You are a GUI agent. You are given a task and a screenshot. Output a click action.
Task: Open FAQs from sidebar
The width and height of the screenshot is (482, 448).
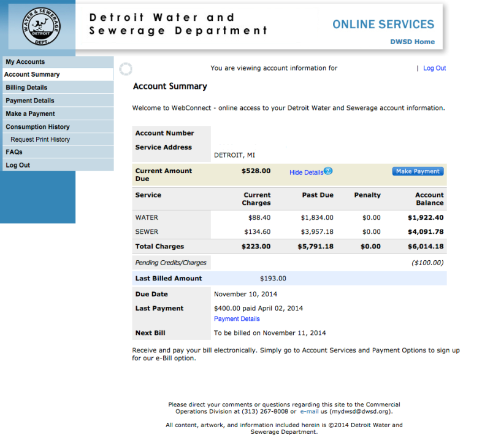[58, 152]
